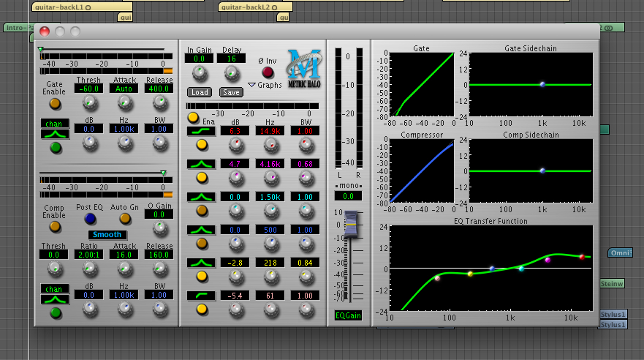Screen dimensions: 644x360
Task: Click the 218 Hz band BW knob
Action: point(306,276)
